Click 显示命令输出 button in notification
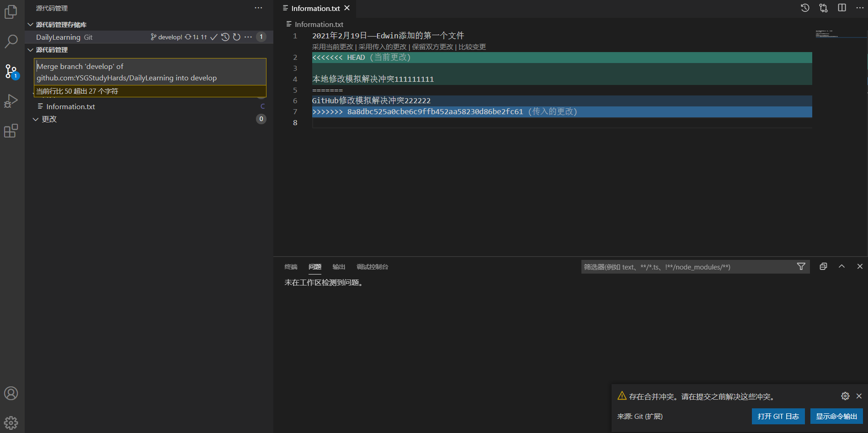 (x=837, y=416)
